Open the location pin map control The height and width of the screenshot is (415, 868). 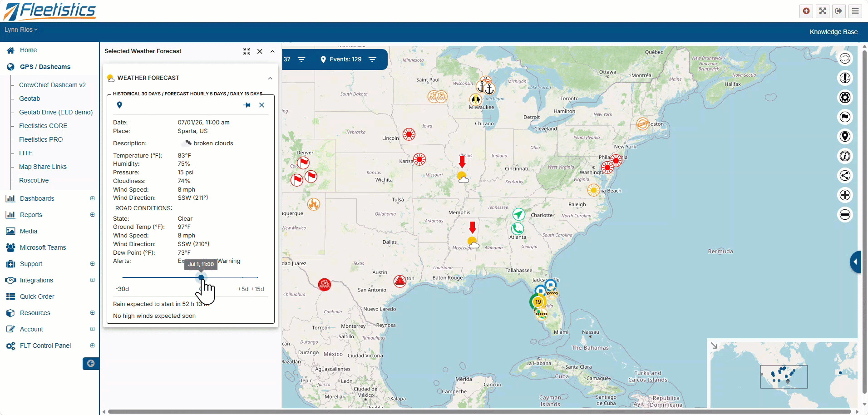coord(845,137)
